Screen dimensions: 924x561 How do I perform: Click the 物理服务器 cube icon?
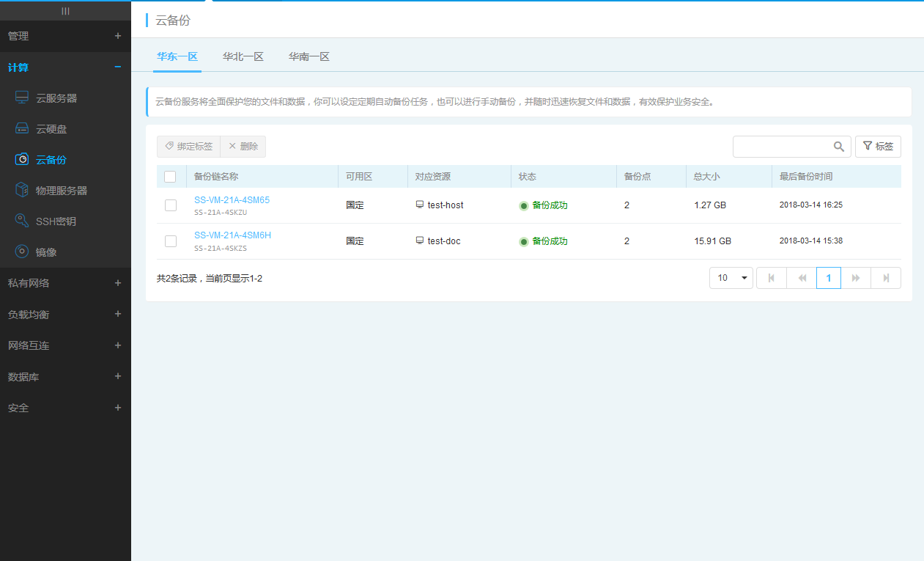(22, 190)
